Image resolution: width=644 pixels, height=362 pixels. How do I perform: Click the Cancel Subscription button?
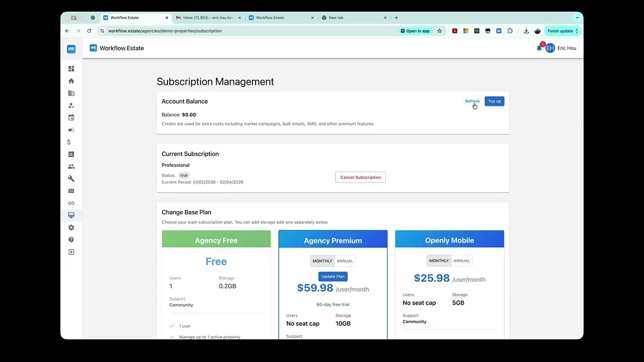click(361, 177)
